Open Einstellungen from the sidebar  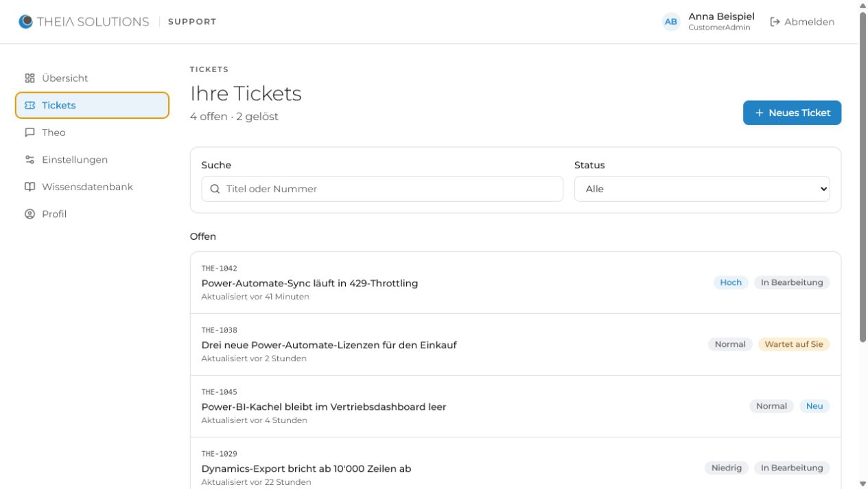point(92,159)
